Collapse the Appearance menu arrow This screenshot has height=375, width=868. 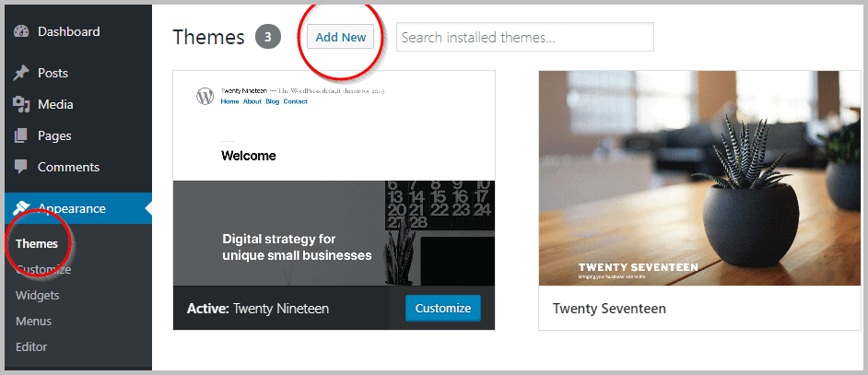(x=147, y=209)
